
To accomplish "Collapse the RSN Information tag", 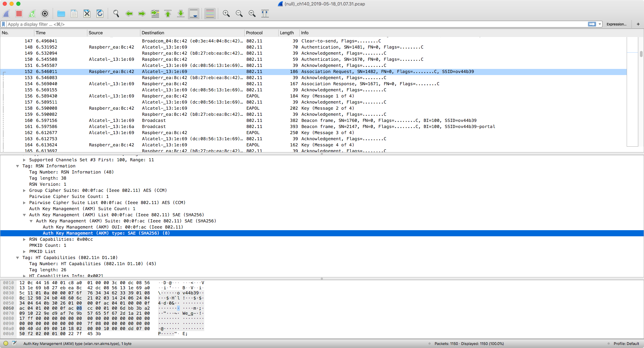I will click(17, 166).
